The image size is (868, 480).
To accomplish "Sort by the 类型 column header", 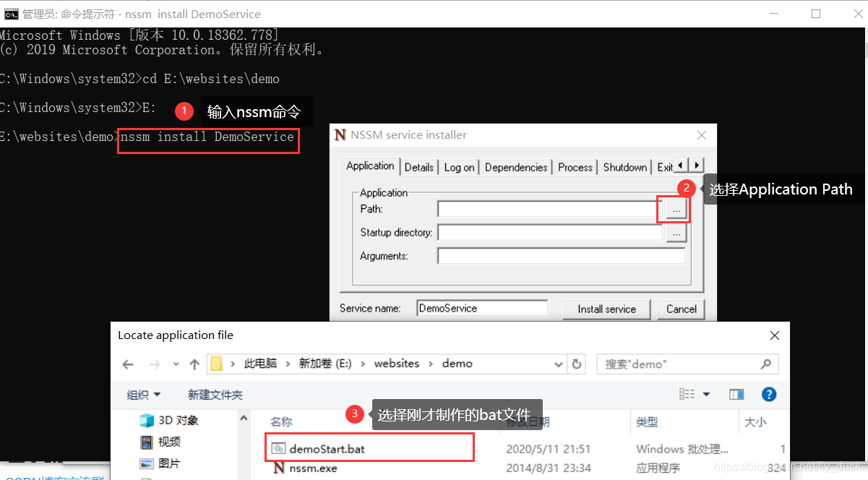I will (647, 421).
